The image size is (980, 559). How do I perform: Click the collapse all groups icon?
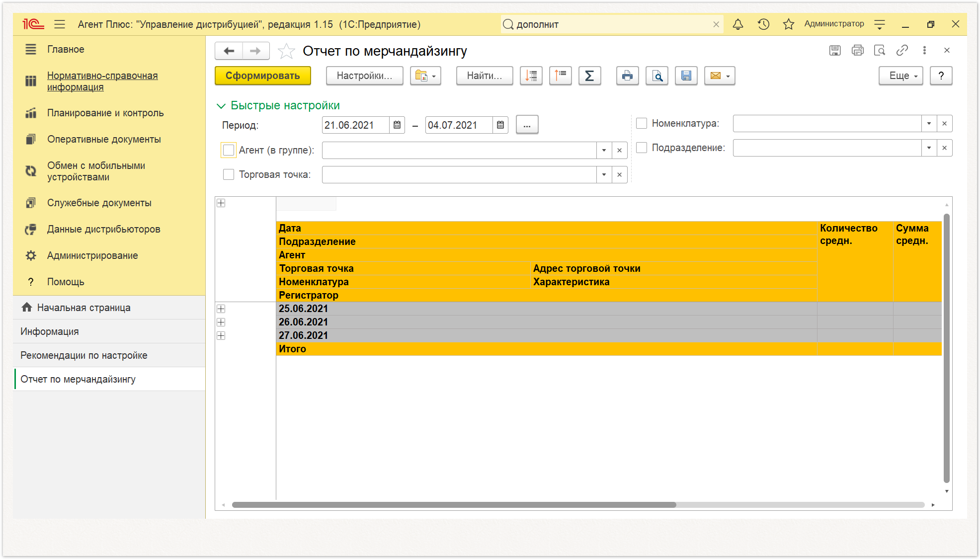pos(561,76)
